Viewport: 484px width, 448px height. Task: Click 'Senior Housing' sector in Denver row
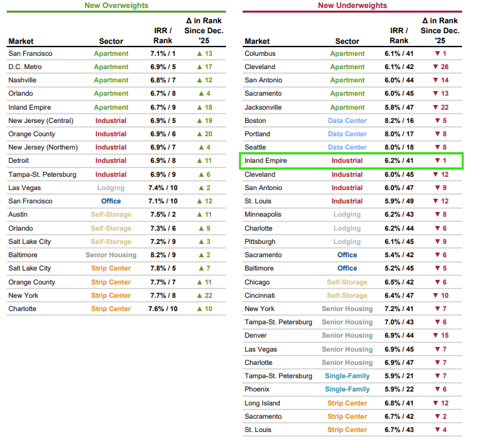347,335
